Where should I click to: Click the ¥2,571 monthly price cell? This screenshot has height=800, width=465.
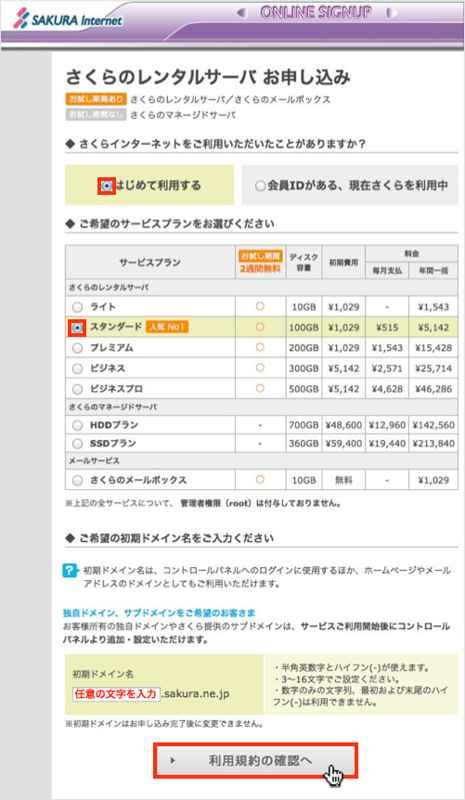point(387,368)
